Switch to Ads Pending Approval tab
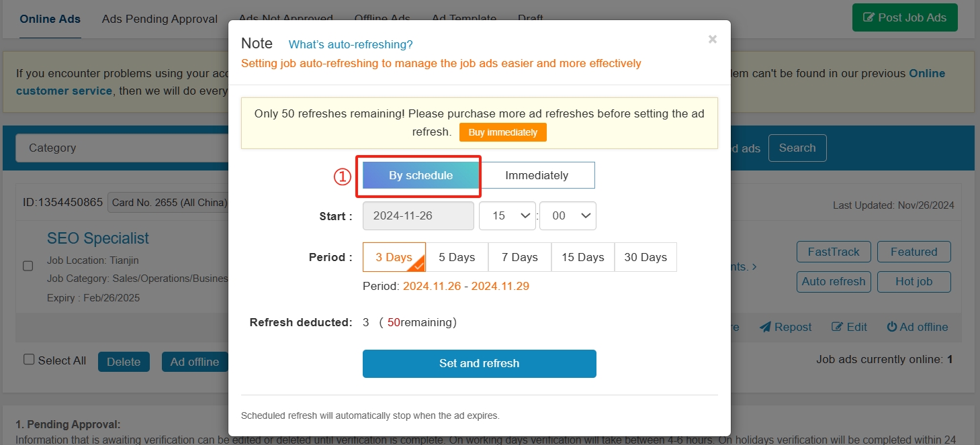This screenshot has width=980, height=445. pyautogui.click(x=160, y=19)
